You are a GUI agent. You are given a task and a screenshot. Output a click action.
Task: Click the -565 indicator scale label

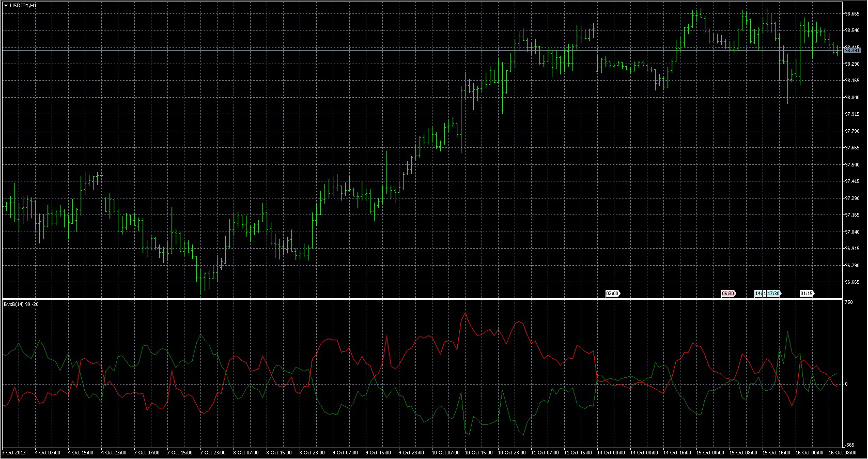(849, 445)
